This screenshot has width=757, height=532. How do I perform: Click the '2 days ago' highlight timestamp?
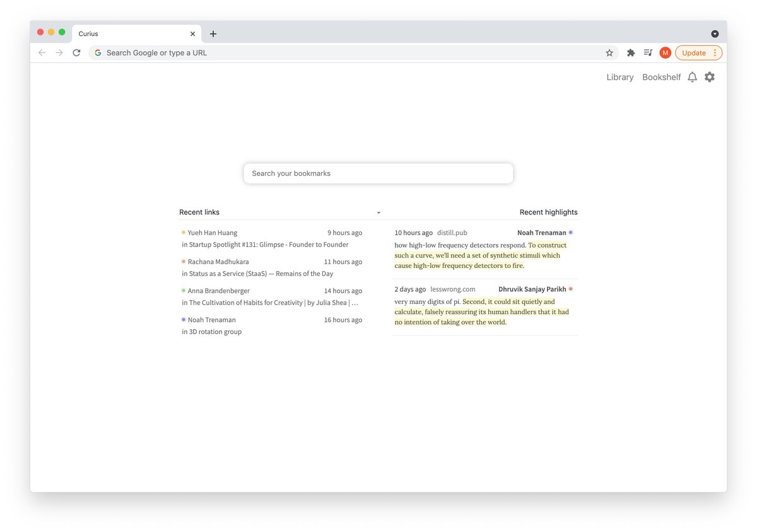click(x=410, y=289)
